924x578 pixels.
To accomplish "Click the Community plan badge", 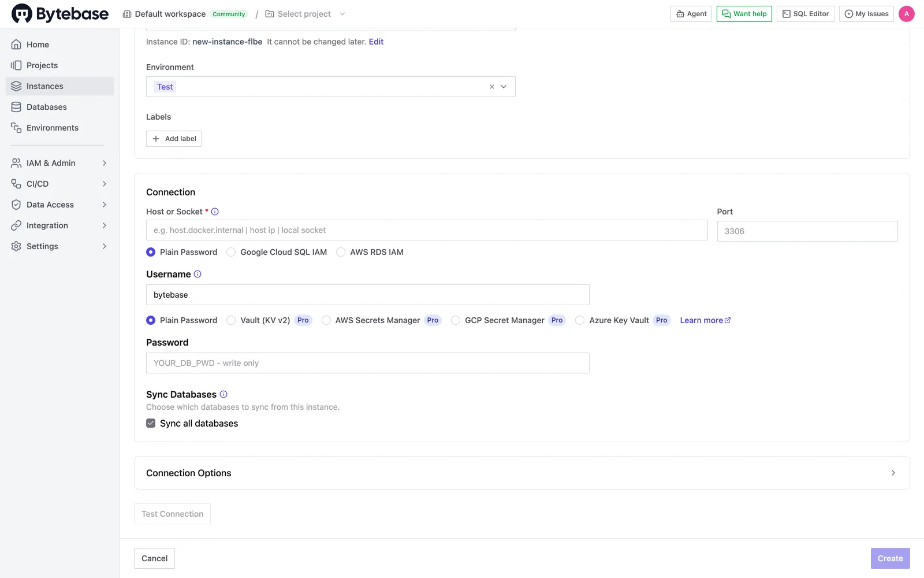I will [x=229, y=14].
